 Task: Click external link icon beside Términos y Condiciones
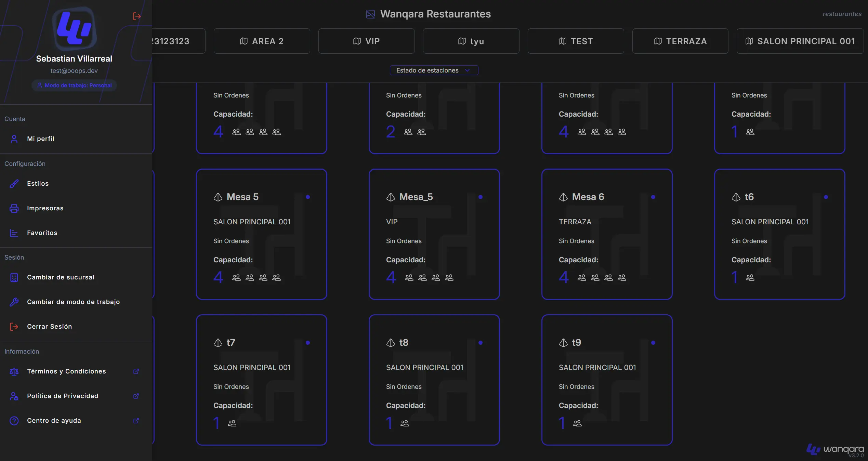(136, 371)
